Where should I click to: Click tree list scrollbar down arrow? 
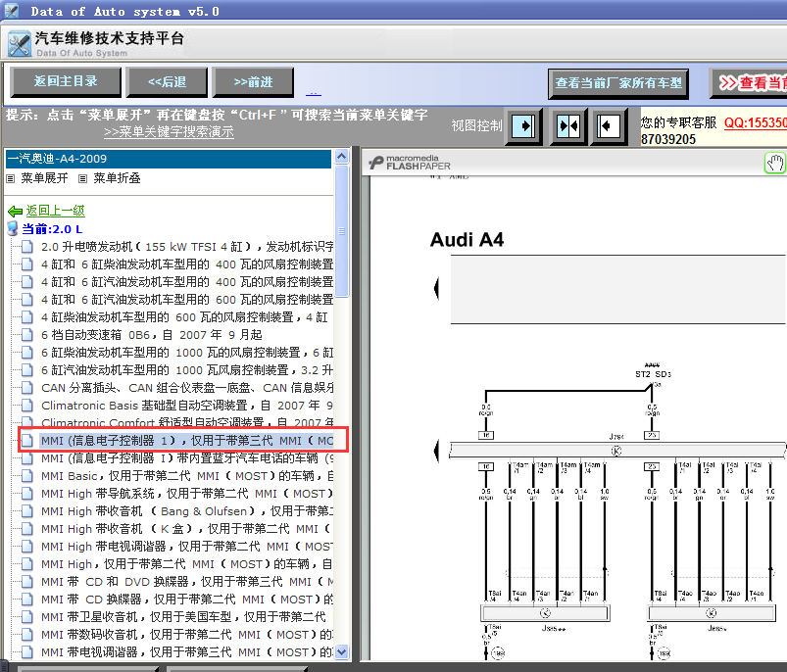click(342, 652)
